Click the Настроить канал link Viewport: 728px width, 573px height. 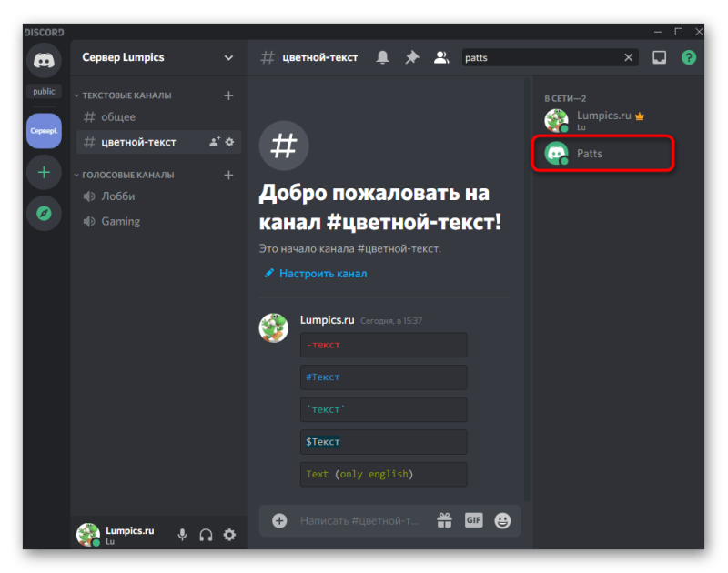[323, 274]
